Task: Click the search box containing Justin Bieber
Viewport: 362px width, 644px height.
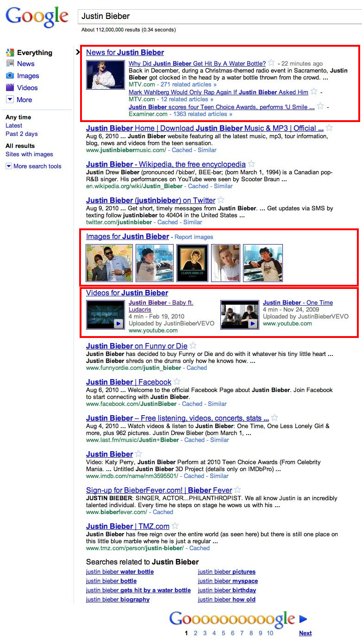Action: point(219,16)
